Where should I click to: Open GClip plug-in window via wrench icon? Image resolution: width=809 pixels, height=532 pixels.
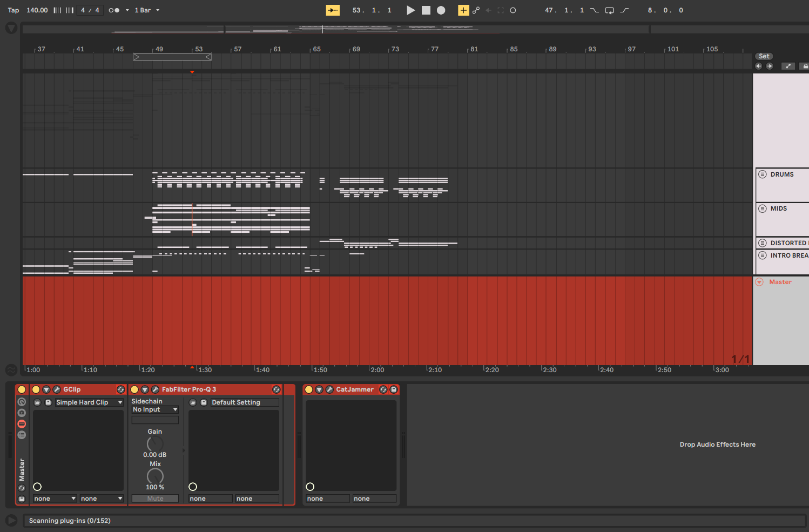pos(57,389)
